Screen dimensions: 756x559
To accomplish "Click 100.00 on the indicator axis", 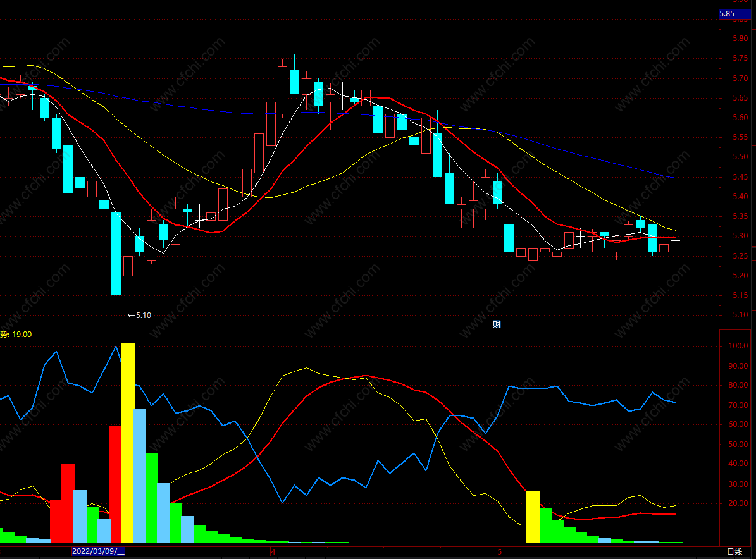I will pyautogui.click(x=738, y=346).
